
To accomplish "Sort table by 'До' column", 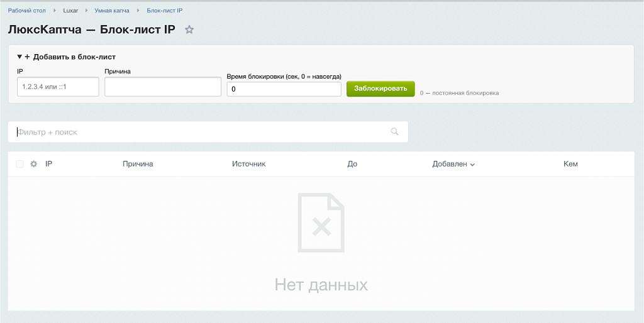I will [x=352, y=164].
